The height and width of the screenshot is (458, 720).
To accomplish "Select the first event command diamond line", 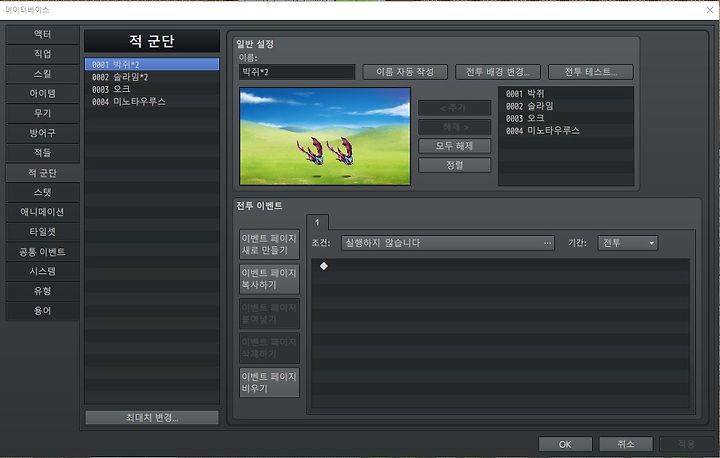I will pos(501,266).
